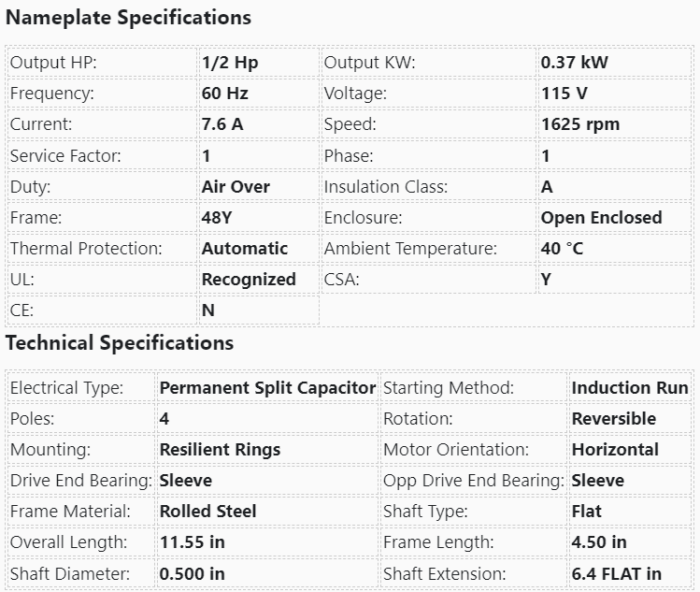The width and height of the screenshot is (700, 592).
Task: Click the 6.4 FLAT in shaft extension value
Action: (617, 573)
